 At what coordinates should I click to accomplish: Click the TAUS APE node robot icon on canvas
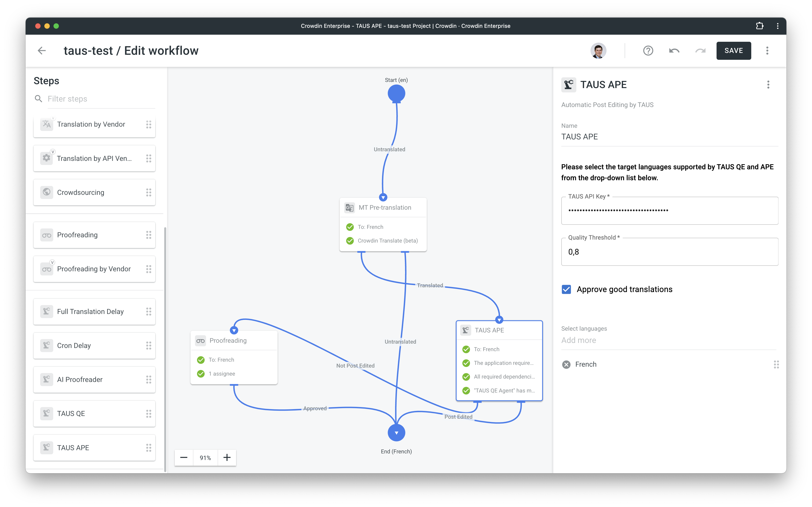tap(466, 330)
